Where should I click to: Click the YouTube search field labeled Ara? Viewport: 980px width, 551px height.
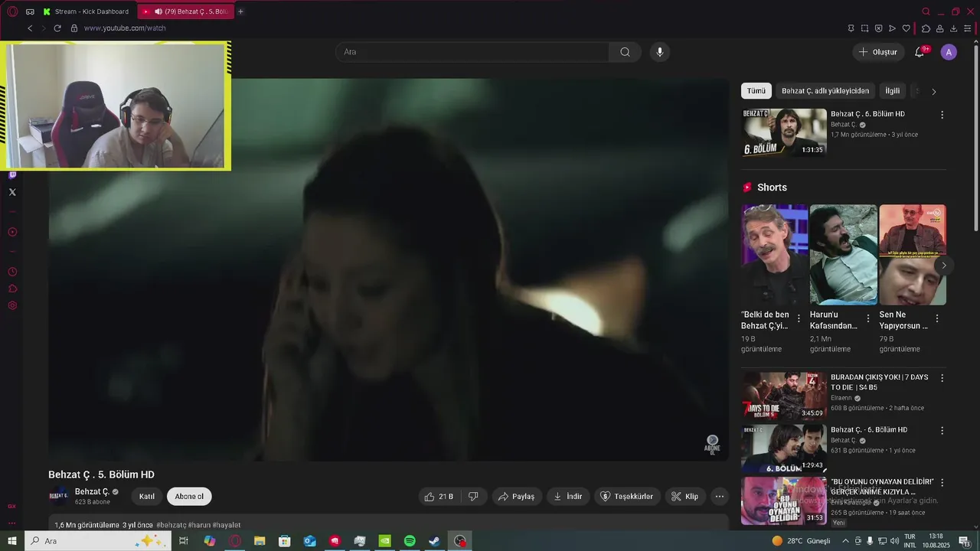coord(472,52)
